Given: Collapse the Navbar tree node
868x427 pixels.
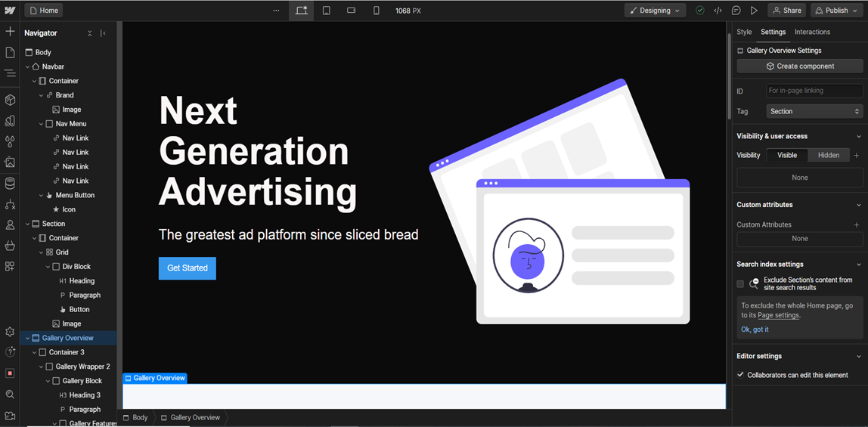Looking at the screenshot, I should coord(28,67).
